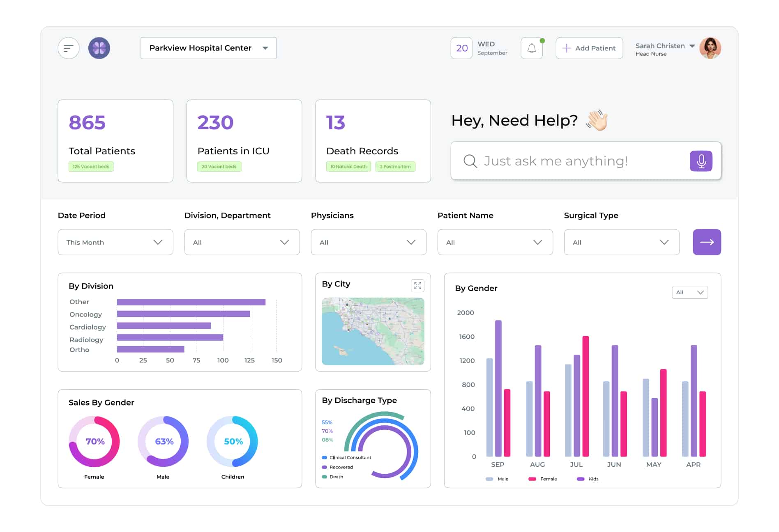779x532 pixels.
Task: Open the Parkview Hospital Center selector
Action: pyautogui.click(x=208, y=48)
